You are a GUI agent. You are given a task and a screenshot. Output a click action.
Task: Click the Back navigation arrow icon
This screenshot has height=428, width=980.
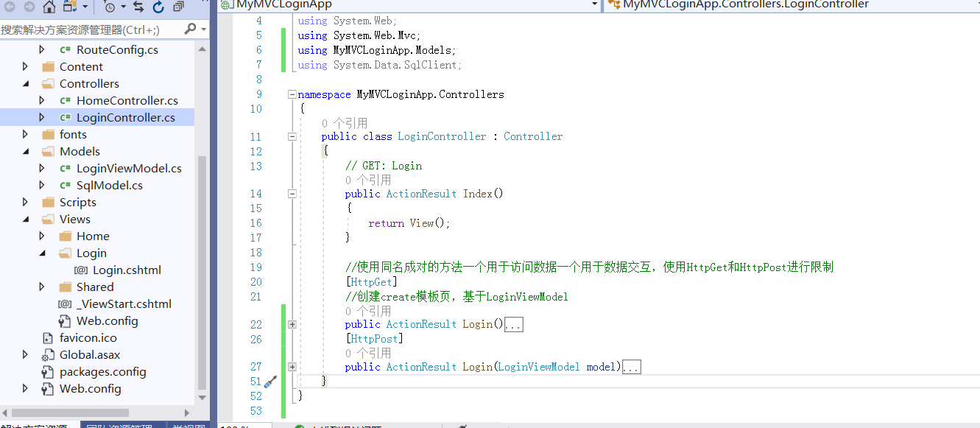pyautogui.click(x=10, y=7)
